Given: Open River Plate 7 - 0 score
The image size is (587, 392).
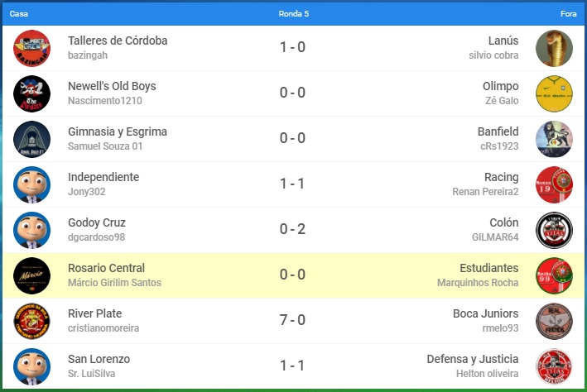Looking at the screenshot, I should [x=293, y=320].
